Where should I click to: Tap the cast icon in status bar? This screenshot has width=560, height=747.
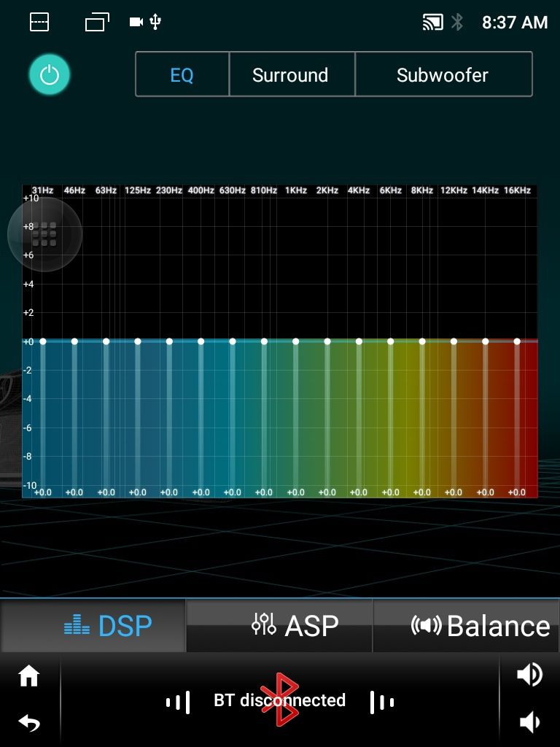[x=432, y=23]
